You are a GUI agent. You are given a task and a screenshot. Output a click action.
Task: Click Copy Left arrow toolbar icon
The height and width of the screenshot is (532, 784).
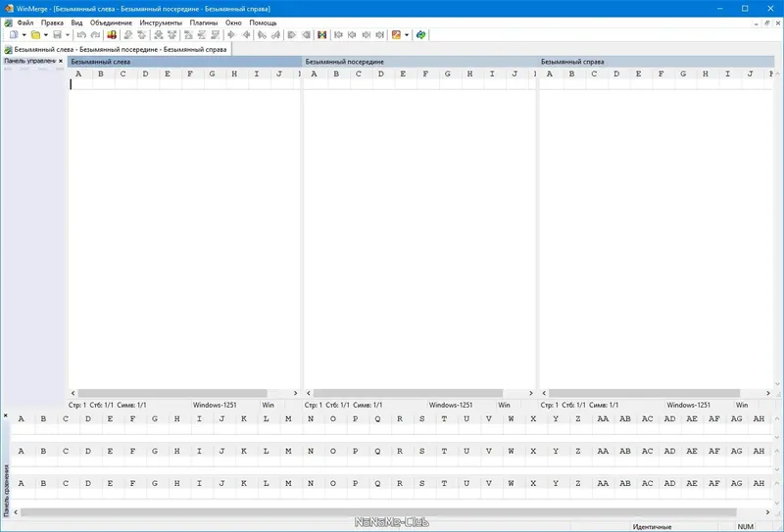(x=246, y=35)
